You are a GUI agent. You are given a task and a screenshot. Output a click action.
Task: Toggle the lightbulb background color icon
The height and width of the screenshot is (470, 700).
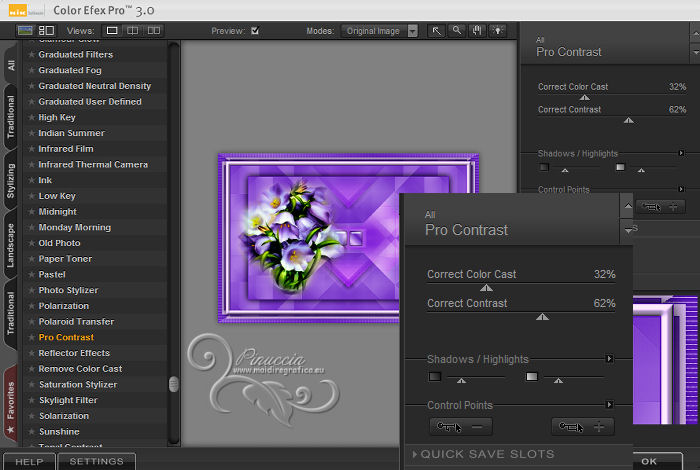[498, 31]
